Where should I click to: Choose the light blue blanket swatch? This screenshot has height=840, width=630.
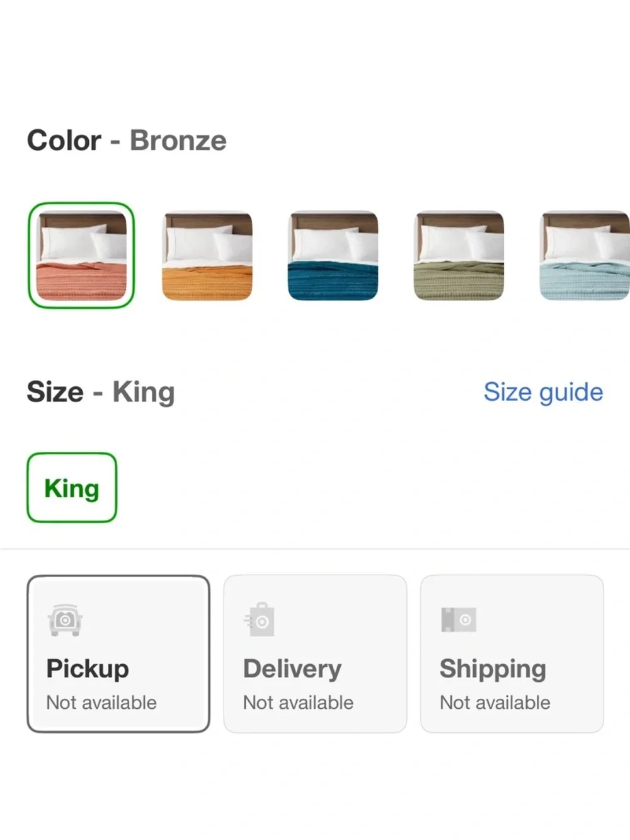[x=585, y=256]
